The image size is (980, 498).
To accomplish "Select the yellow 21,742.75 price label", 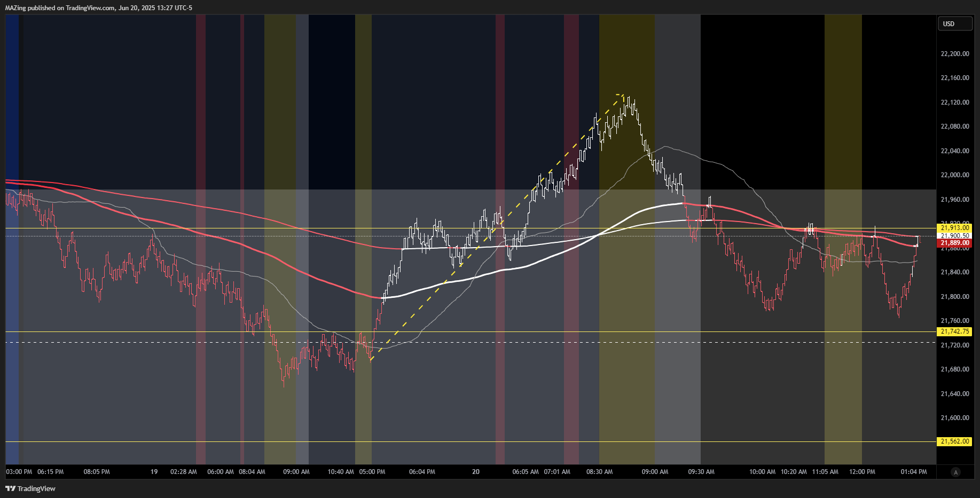I will pos(954,331).
